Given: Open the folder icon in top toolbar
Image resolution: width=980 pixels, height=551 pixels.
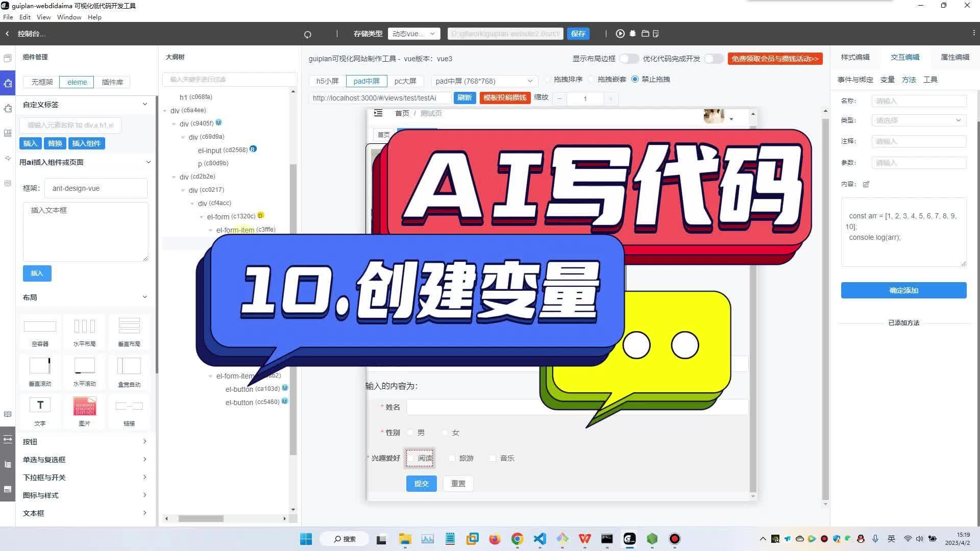Looking at the screenshot, I should click(x=645, y=34).
